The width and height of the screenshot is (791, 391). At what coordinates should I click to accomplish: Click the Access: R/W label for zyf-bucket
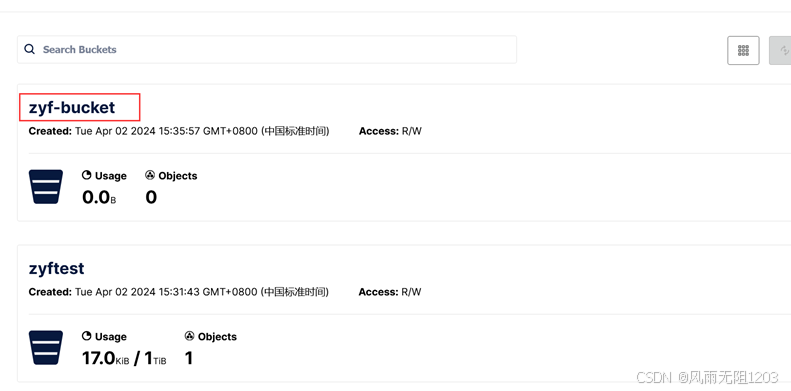pyautogui.click(x=390, y=131)
